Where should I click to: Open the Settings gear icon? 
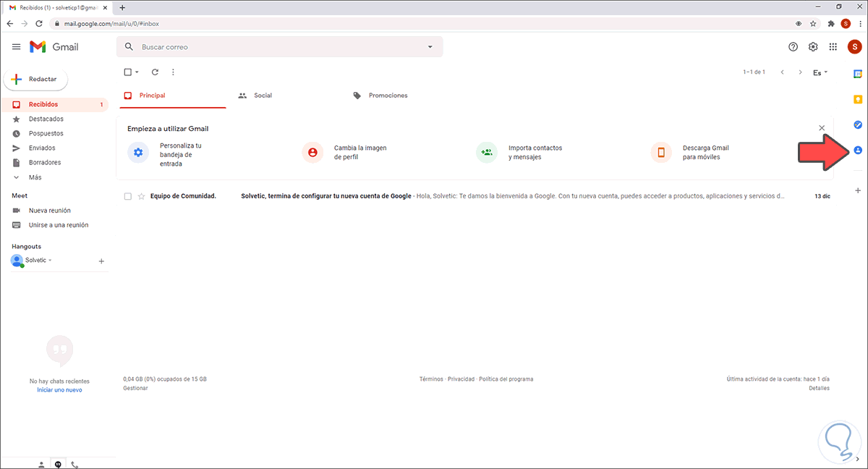813,47
